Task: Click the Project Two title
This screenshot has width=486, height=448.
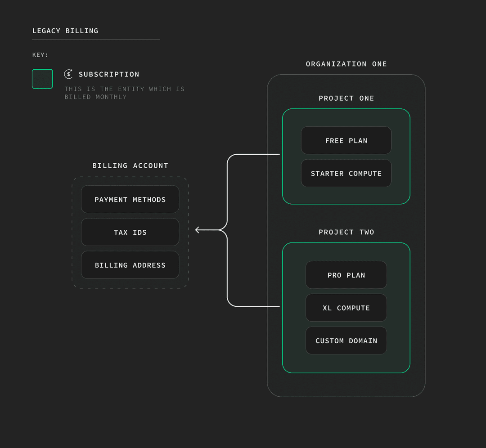Action: pos(346,232)
